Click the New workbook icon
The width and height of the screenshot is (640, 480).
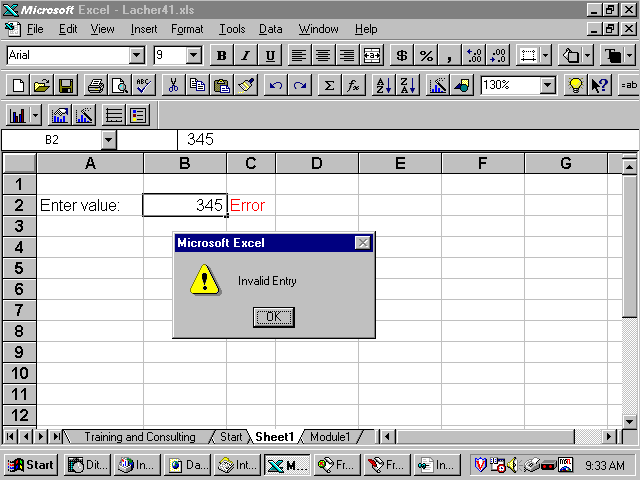18,85
